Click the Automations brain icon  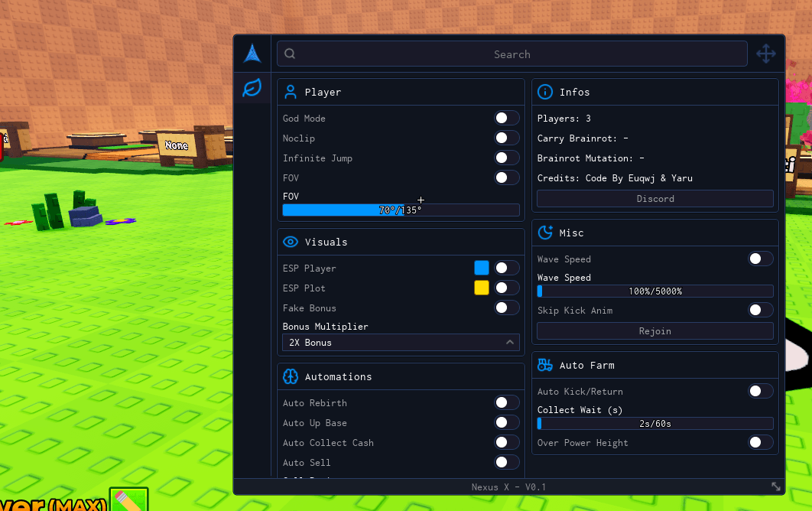coord(291,376)
